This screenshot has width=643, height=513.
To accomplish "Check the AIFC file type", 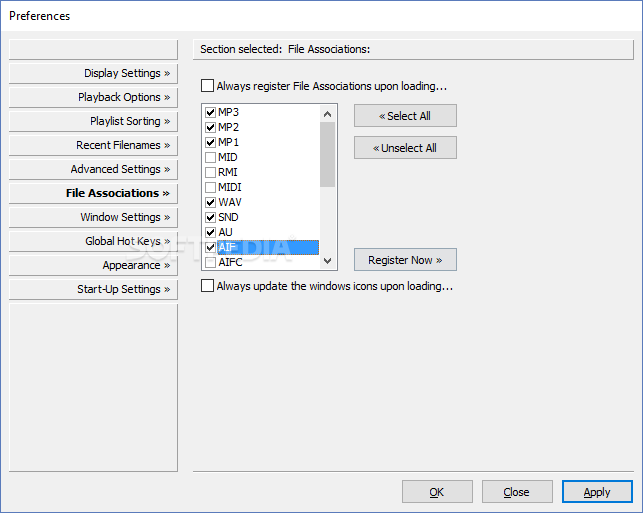I will (x=210, y=262).
